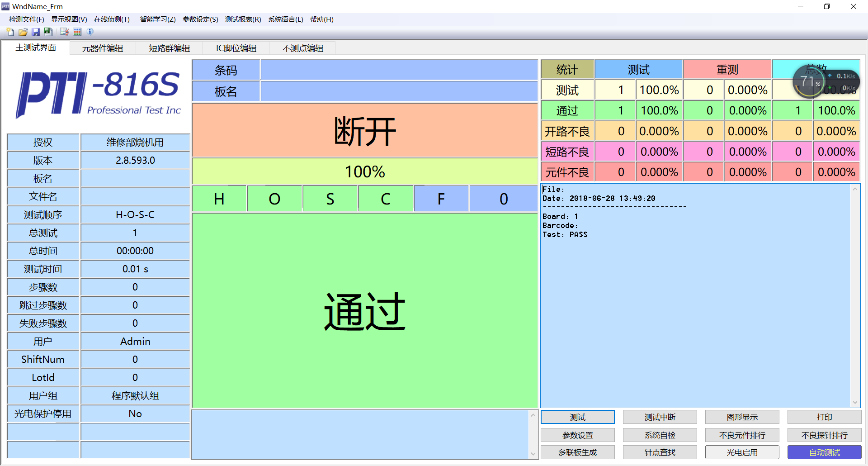Click the Test: PASS line in log
The width and height of the screenshot is (868, 466).
pos(565,234)
